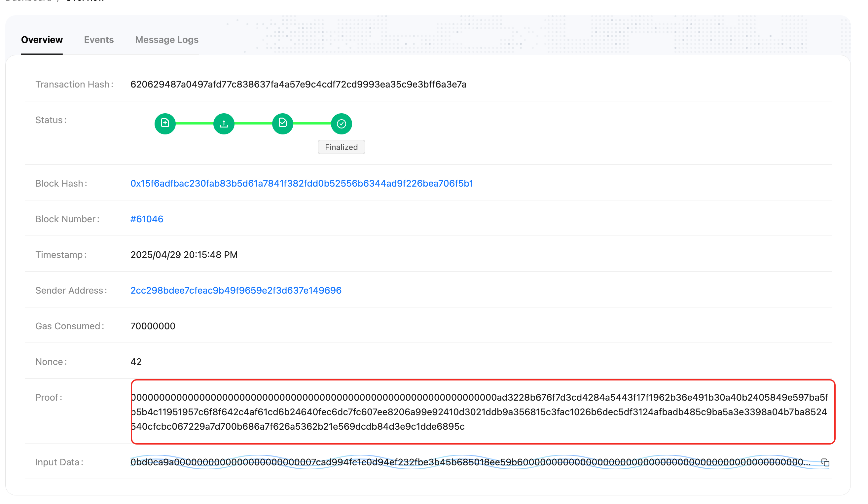Select the Overview tab
This screenshot has width=868, height=504.
(x=42, y=40)
